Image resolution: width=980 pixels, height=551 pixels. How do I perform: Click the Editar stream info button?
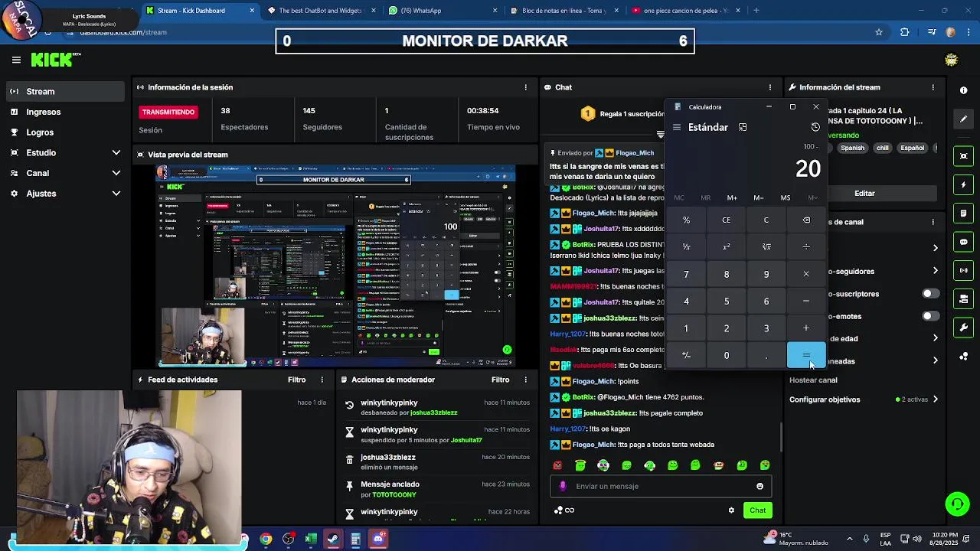[x=864, y=194]
